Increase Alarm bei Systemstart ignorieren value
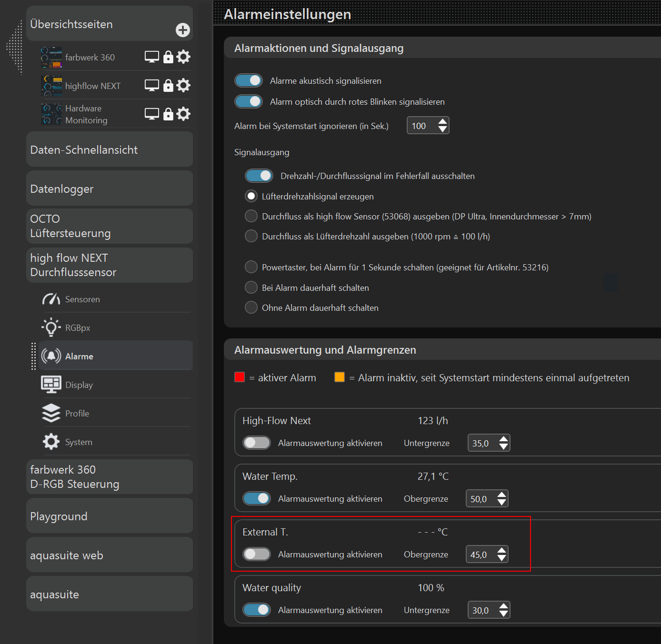This screenshot has height=644, width=661. click(x=442, y=122)
